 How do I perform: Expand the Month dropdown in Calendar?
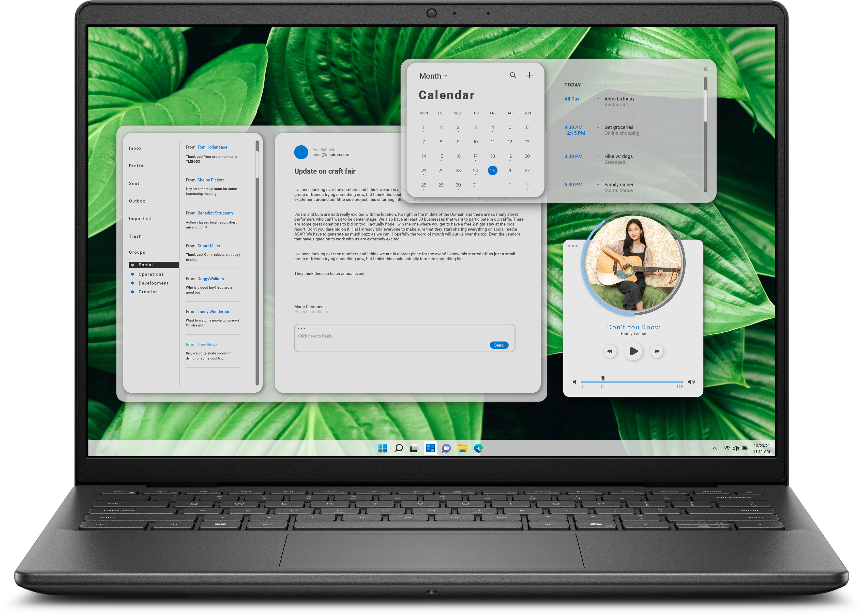coord(432,75)
